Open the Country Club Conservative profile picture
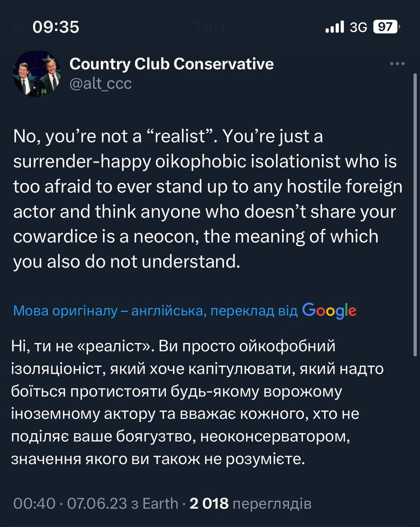Viewport: 420px width, 527px height. tap(36, 74)
